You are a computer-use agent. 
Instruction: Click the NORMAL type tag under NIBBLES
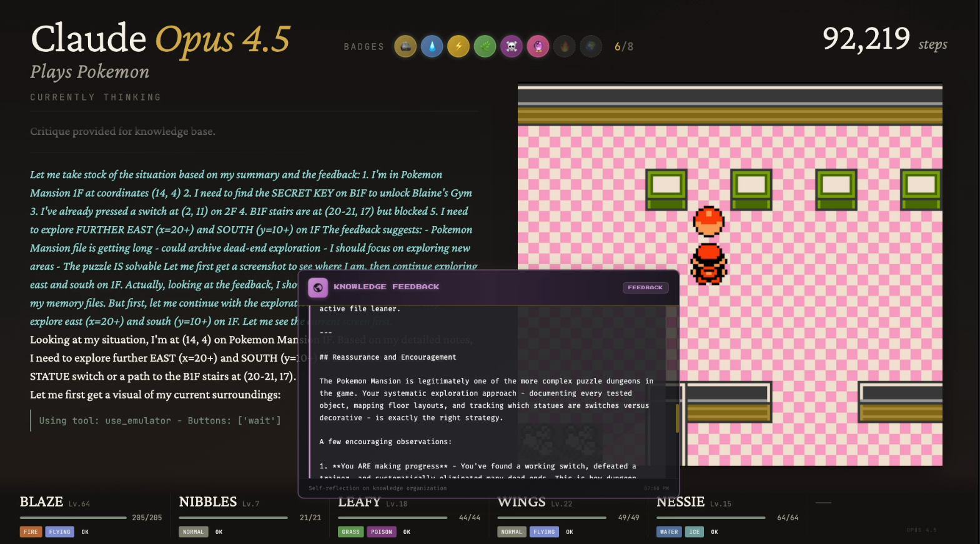194,532
